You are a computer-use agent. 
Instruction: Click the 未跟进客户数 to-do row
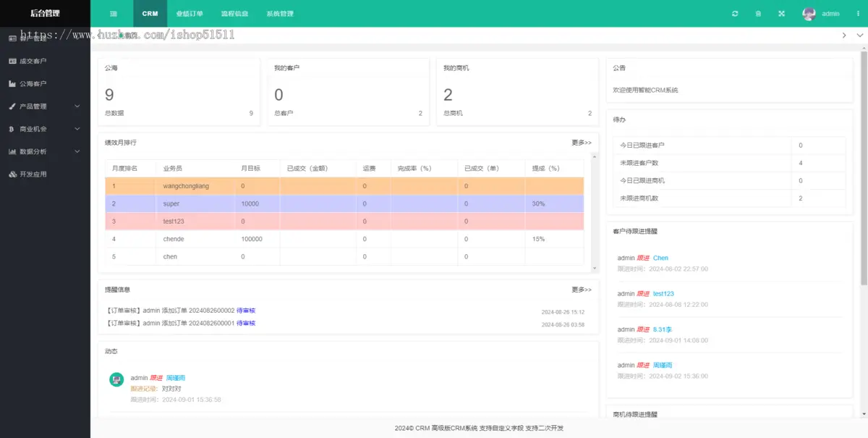729,163
